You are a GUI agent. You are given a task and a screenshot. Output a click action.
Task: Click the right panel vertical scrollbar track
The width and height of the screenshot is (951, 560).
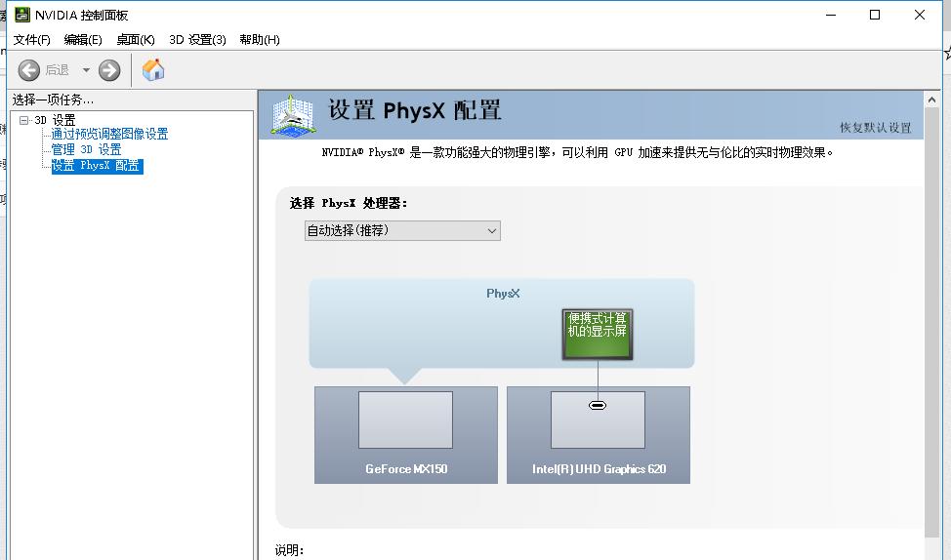(932, 321)
